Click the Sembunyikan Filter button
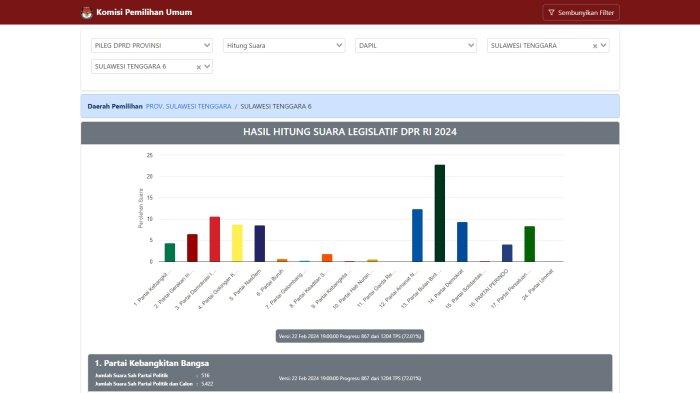The width and height of the screenshot is (700, 393). click(x=581, y=13)
